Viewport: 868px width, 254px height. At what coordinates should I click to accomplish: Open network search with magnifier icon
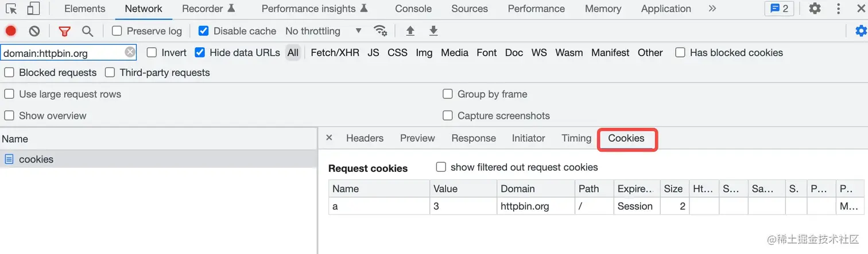[x=87, y=31]
